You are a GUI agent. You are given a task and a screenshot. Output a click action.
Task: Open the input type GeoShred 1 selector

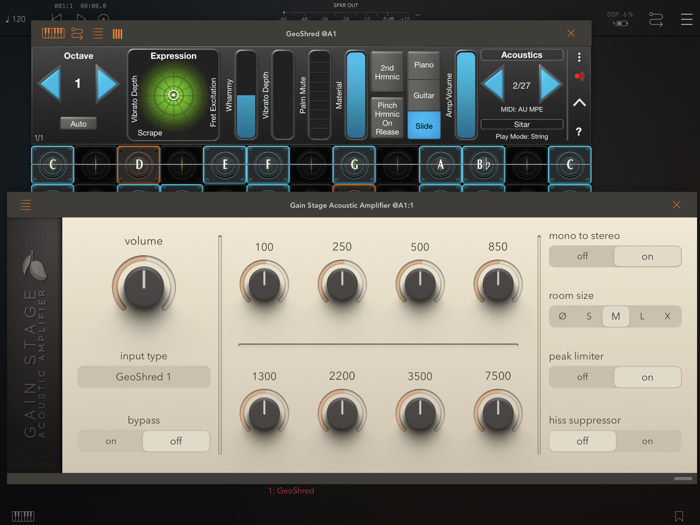coord(144,377)
